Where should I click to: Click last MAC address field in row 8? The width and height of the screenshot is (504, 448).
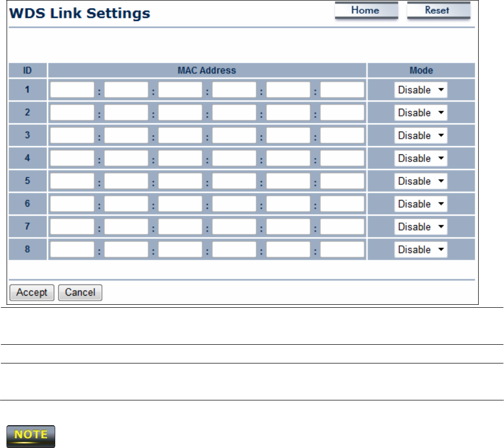342,249
